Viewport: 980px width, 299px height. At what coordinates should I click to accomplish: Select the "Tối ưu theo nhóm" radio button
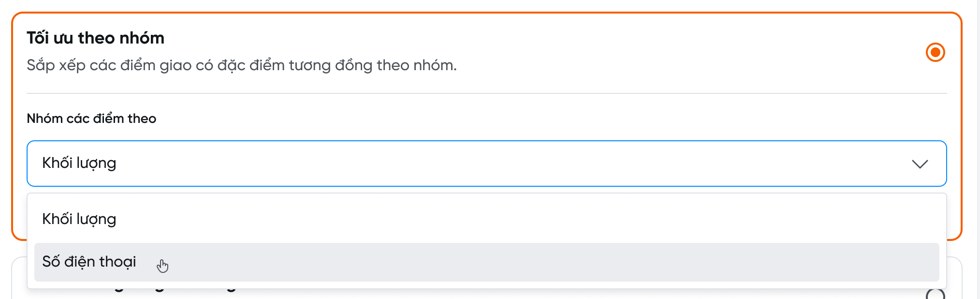click(x=935, y=52)
